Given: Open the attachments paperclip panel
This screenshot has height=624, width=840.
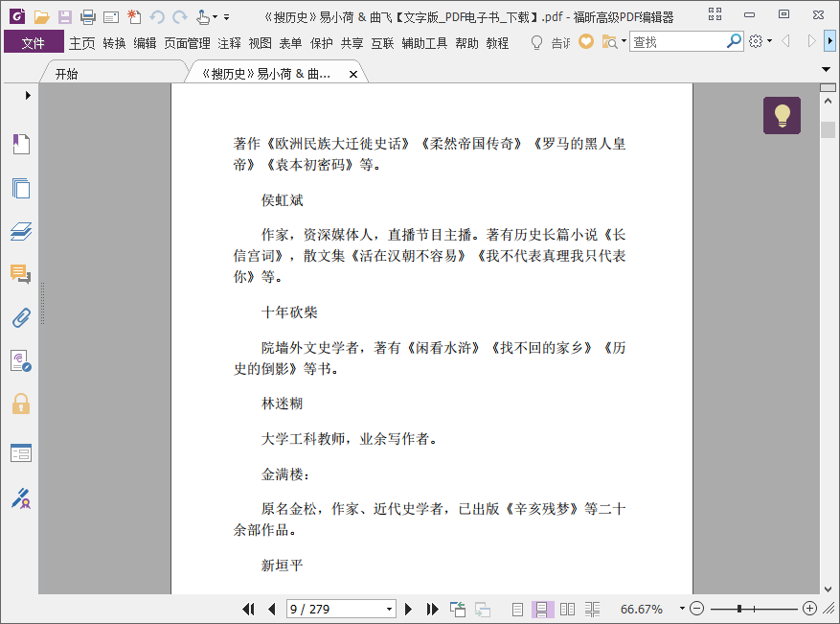Looking at the screenshot, I should click(x=21, y=318).
